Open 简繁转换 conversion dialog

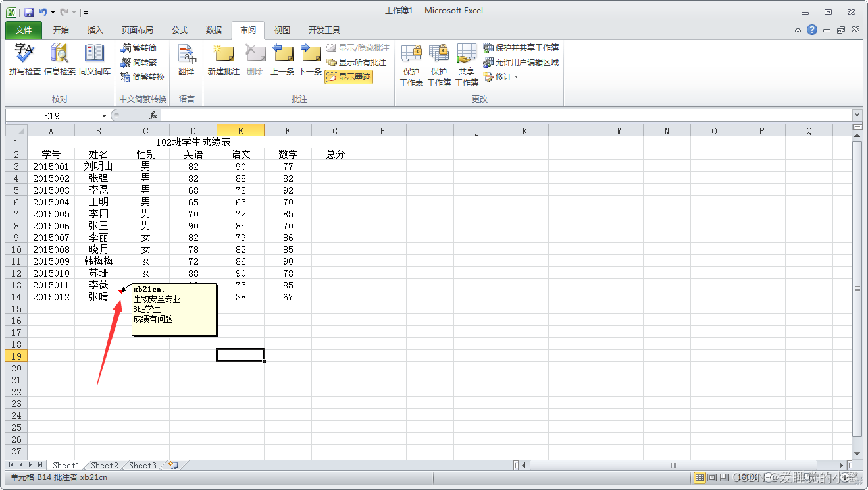(143, 77)
